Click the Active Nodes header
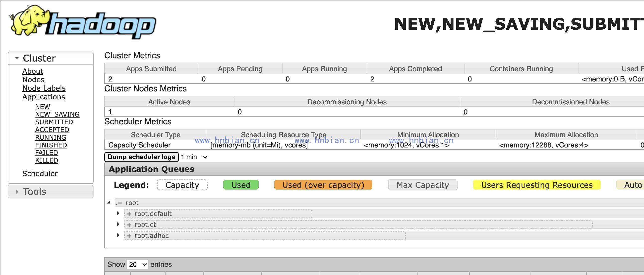The image size is (644, 275). (x=169, y=102)
